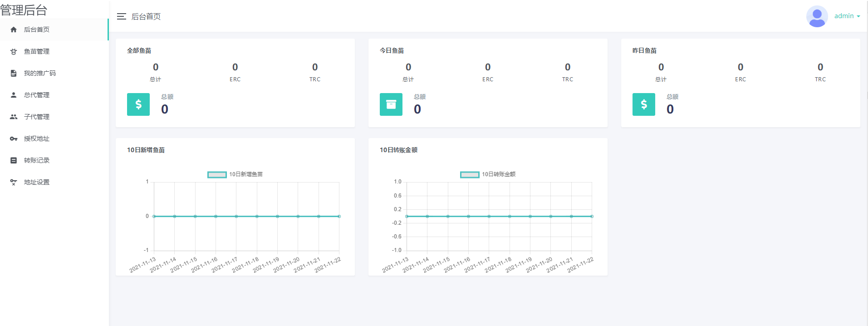Click the person icon for 总代管理
Viewport: 868px width, 326px height.
tap(14, 95)
